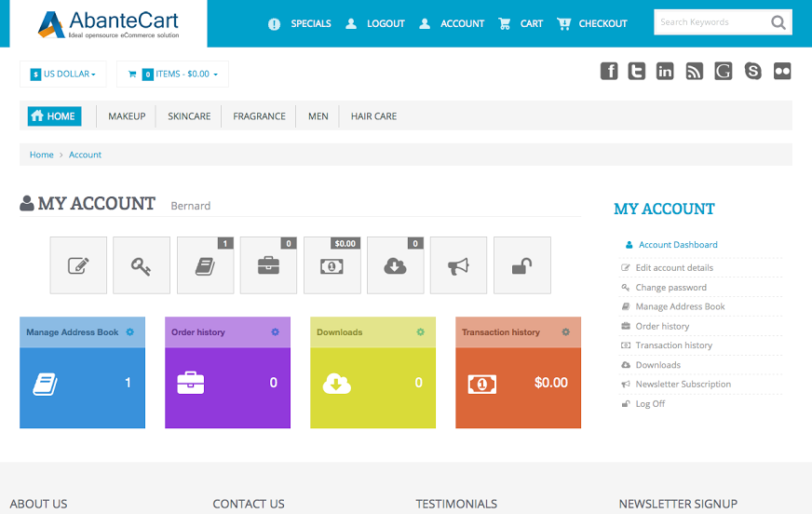Screen dimensions: 812x514
Task: Open the Hair Care category
Action: pyautogui.click(x=374, y=116)
